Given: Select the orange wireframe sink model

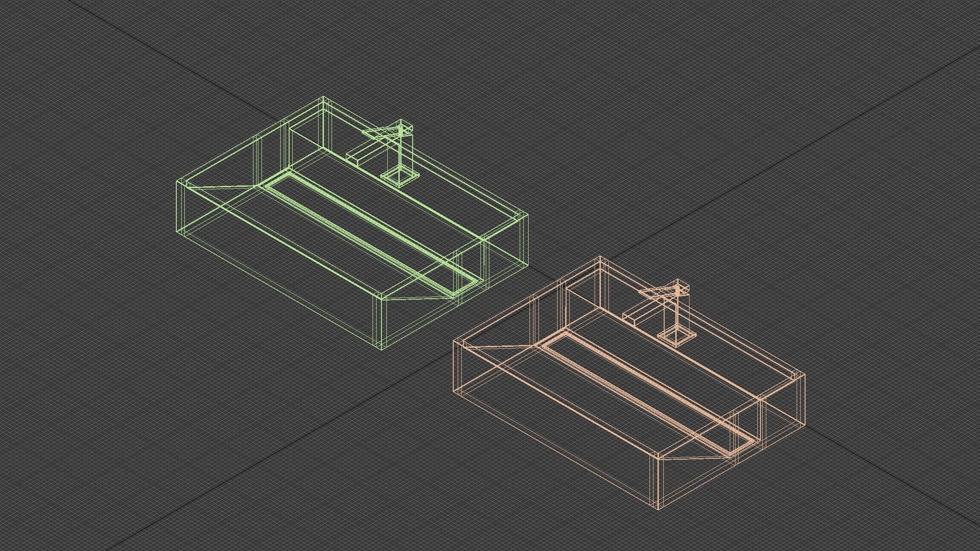Looking at the screenshot, I should (629, 383).
